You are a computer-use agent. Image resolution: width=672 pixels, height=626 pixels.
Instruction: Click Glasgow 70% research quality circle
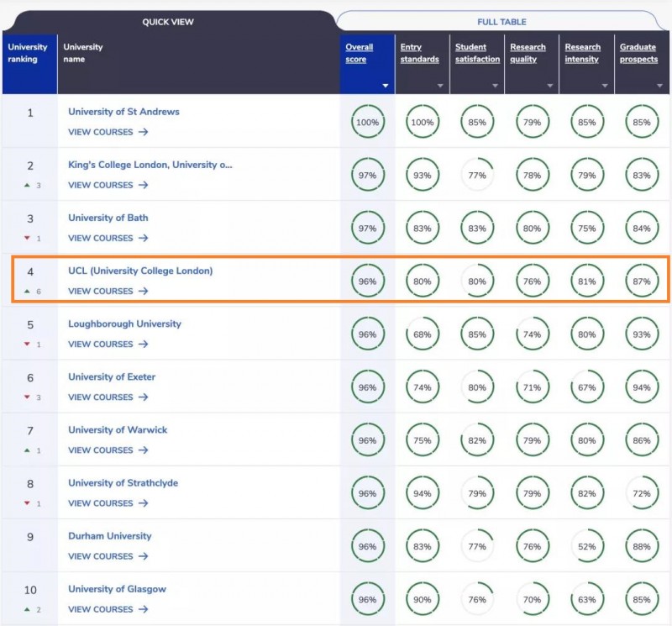point(533,599)
